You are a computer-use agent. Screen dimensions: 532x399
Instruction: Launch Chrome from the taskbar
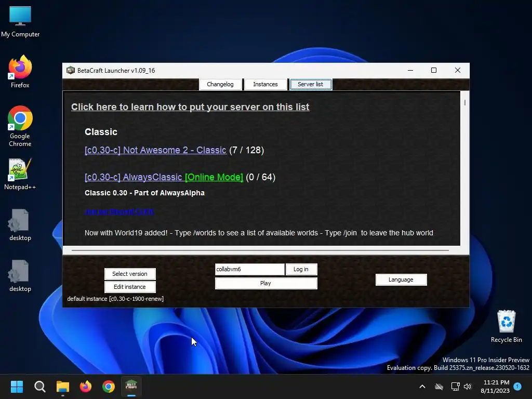tap(109, 387)
